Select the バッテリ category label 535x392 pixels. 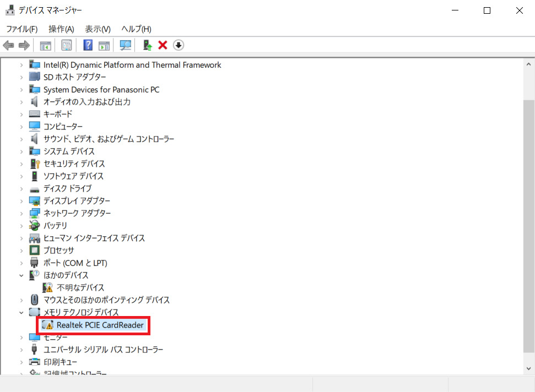[x=55, y=226]
